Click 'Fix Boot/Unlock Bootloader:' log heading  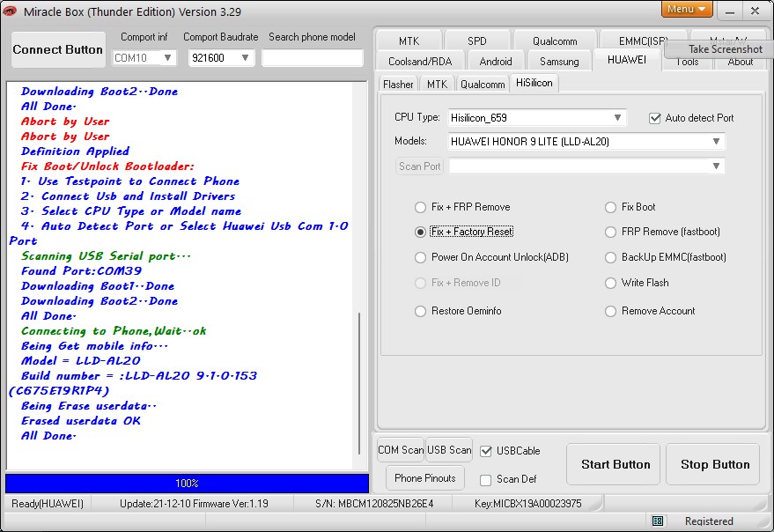(107, 166)
